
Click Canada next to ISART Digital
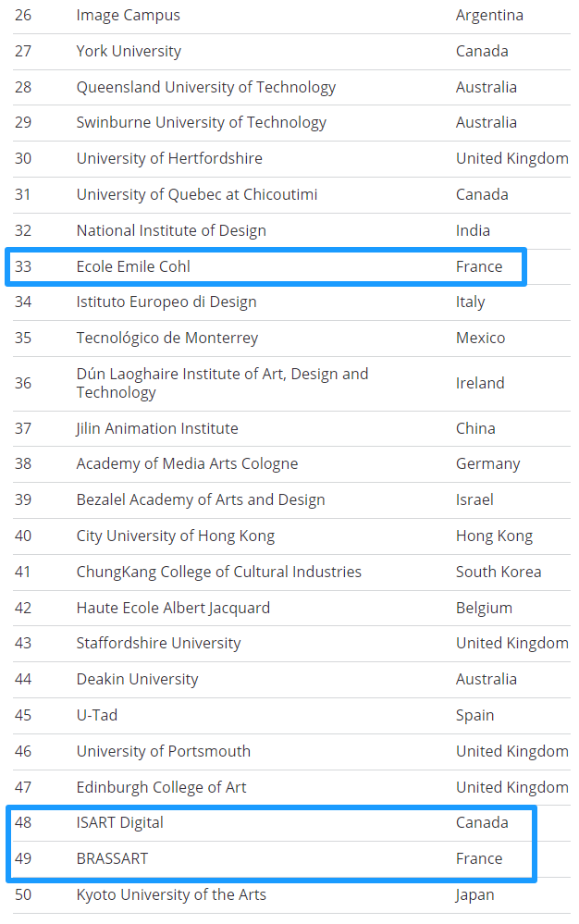(x=482, y=822)
